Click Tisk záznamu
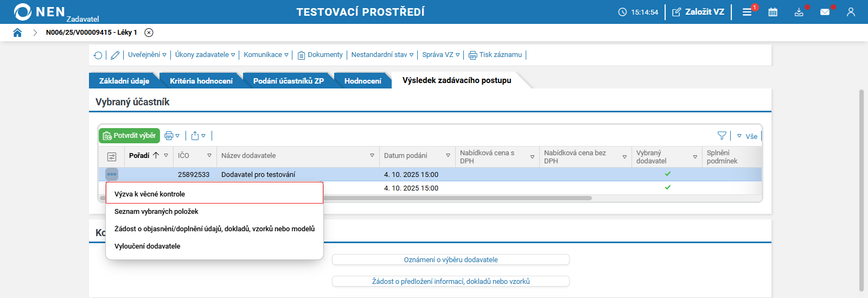 point(495,55)
